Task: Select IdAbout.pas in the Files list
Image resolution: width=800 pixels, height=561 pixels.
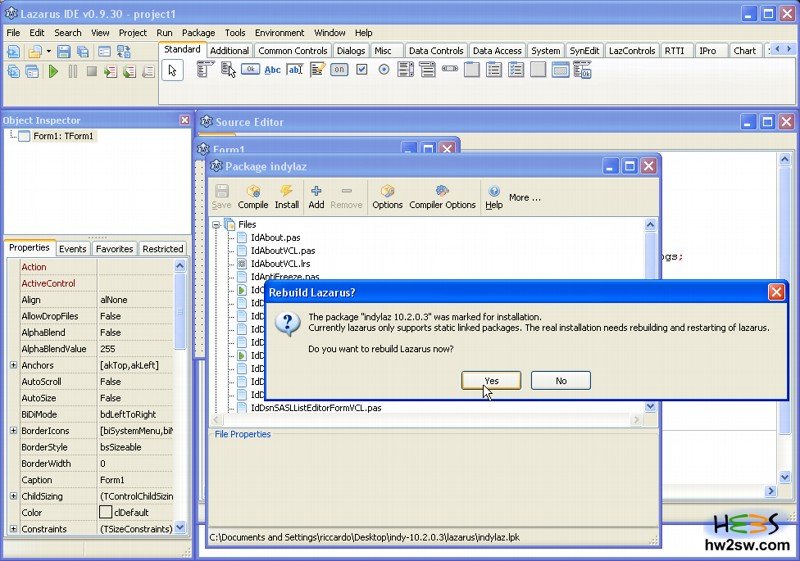Action: [x=275, y=237]
